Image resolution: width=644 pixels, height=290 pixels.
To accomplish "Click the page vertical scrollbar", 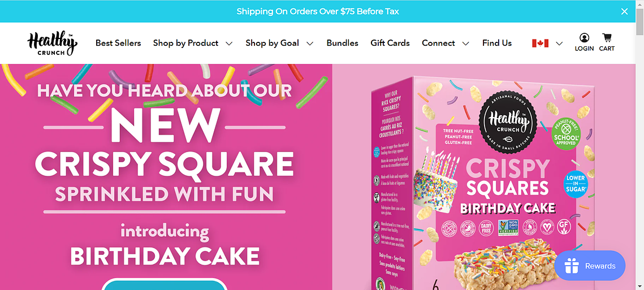I will point(640,145).
